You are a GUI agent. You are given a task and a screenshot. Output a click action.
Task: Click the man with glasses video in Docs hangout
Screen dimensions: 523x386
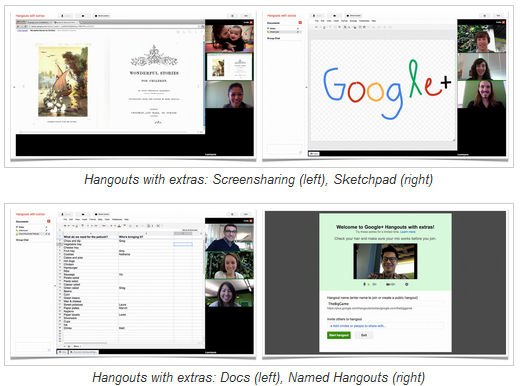pyautogui.click(x=229, y=237)
